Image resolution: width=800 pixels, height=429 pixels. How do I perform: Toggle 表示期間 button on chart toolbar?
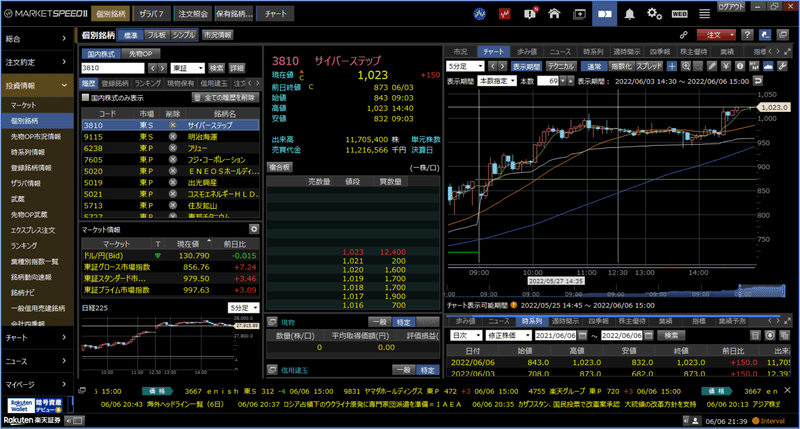click(x=526, y=66)
